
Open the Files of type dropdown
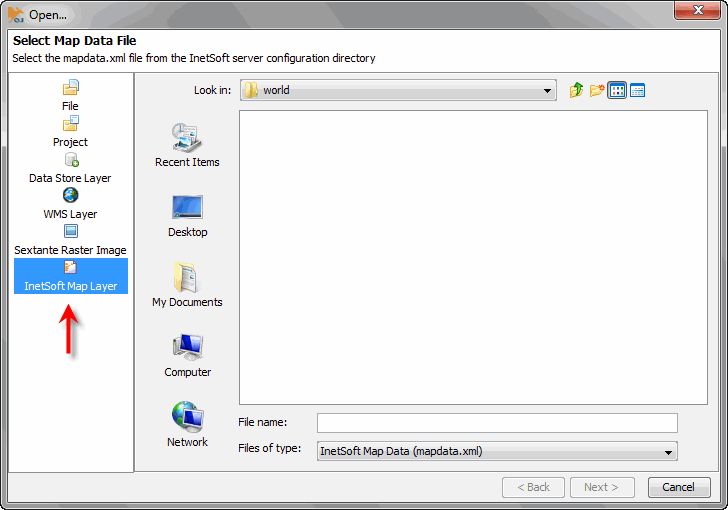click(497, 451)
